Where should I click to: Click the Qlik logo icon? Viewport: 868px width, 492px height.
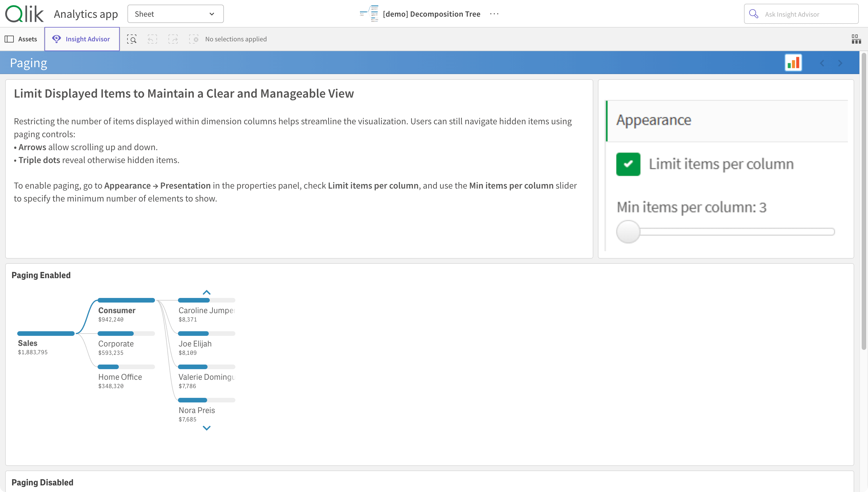click(24, 14)
